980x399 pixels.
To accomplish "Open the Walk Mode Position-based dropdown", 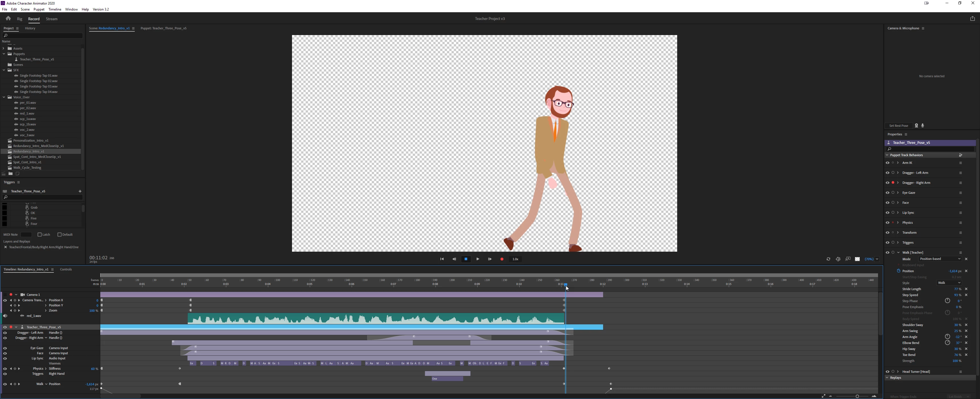I will click(940, 259).
